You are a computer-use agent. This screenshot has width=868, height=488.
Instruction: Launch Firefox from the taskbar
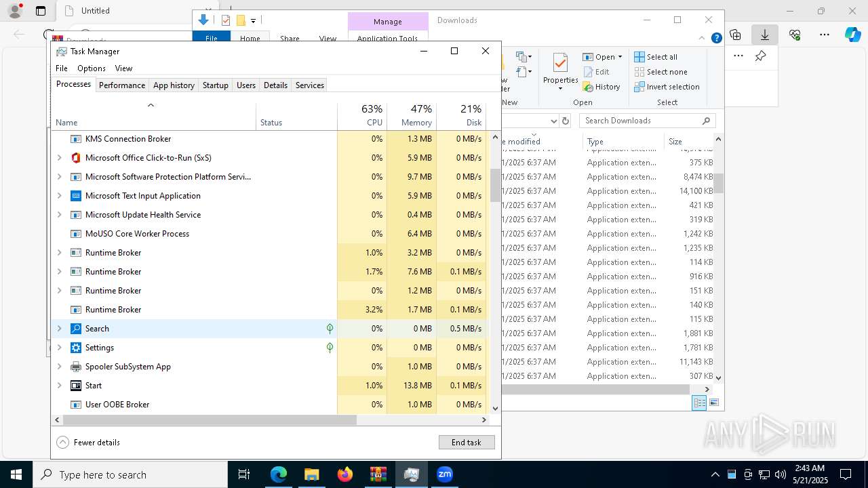[345, 474]
